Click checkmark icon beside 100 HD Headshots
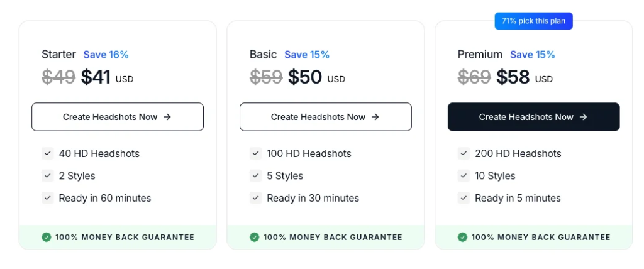 (255, 153)
